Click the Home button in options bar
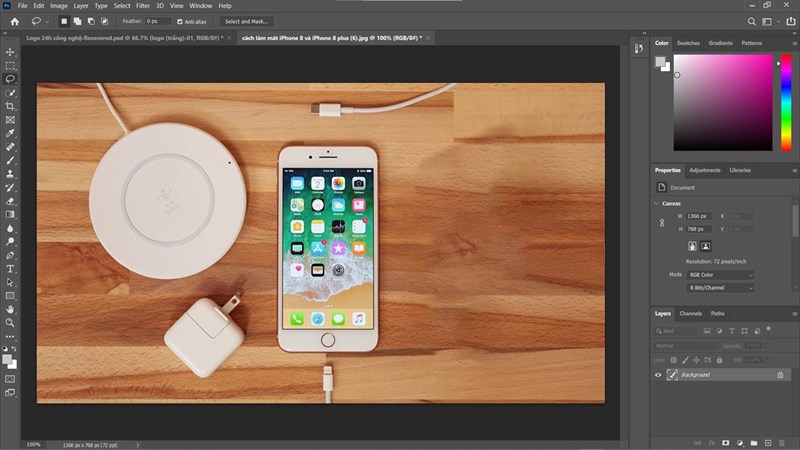This screenshot has width=800, height=450. tap(15, 21)
